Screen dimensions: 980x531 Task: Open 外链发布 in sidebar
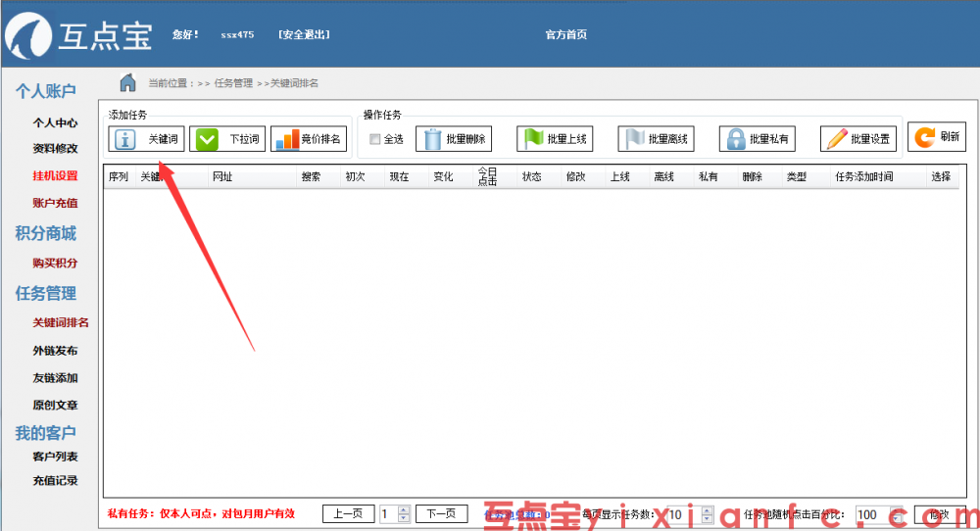(x=55, y=351)
